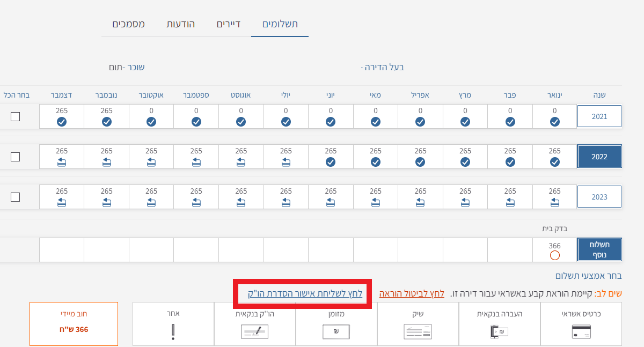Screen dimensions: 644x347
Task: Enable the select-all checkbox for 2023
Action: pyautogui.click(x=16, y=197)
